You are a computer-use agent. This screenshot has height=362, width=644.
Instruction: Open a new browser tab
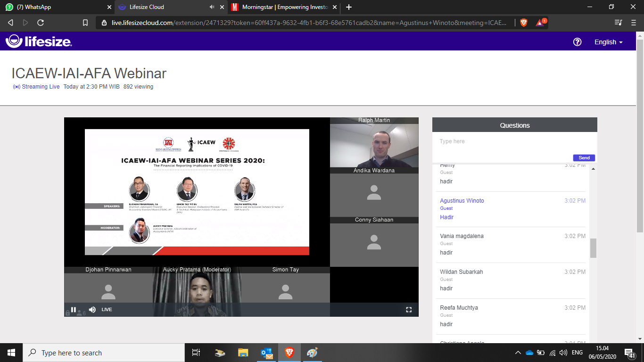coord(349,7)
